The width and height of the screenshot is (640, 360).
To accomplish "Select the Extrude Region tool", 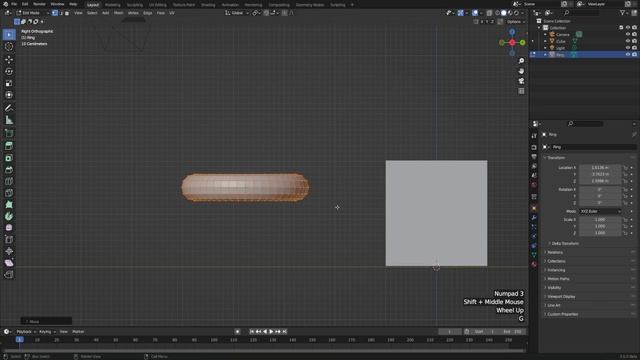I will click(9, 146).
